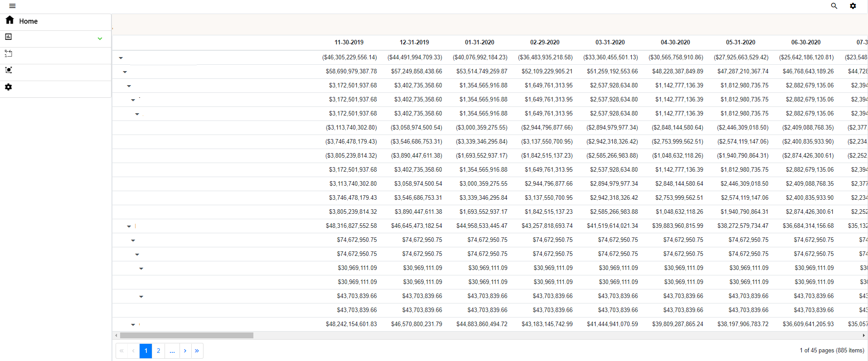Jump to last page of results
The image size is (868, 361).
click(x=197, y=351)
